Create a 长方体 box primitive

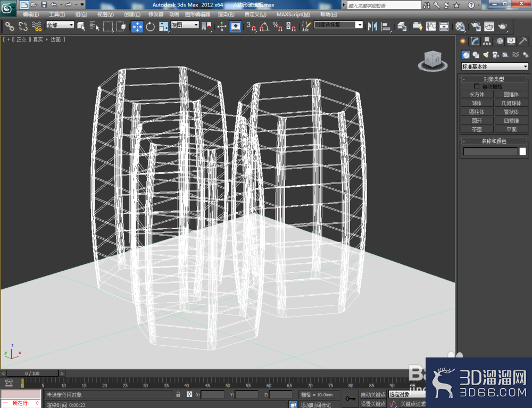477,94
